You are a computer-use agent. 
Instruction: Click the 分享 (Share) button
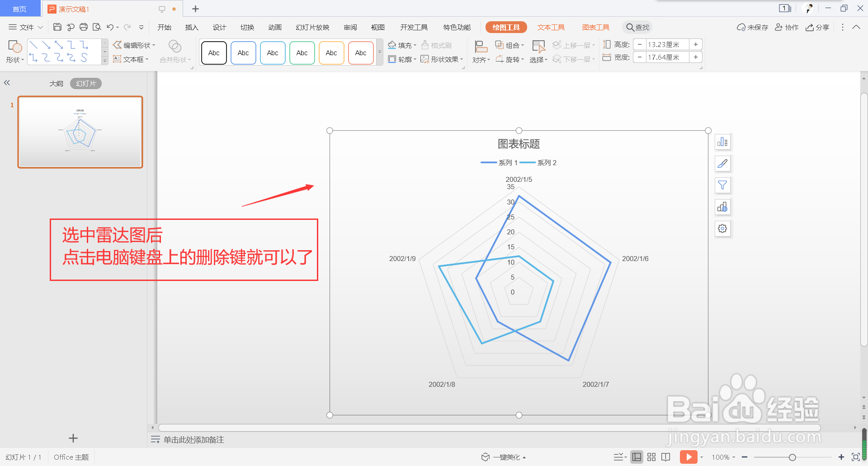point(817,27)
